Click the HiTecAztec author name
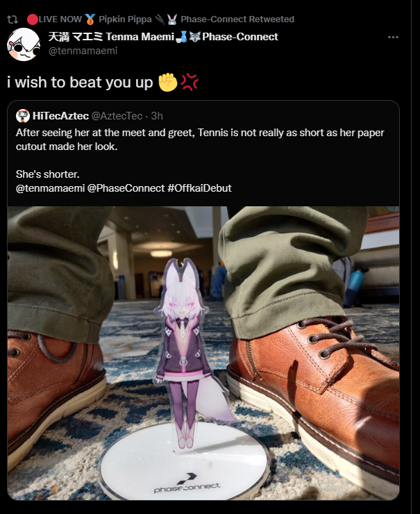 click(x=60, y=116)
